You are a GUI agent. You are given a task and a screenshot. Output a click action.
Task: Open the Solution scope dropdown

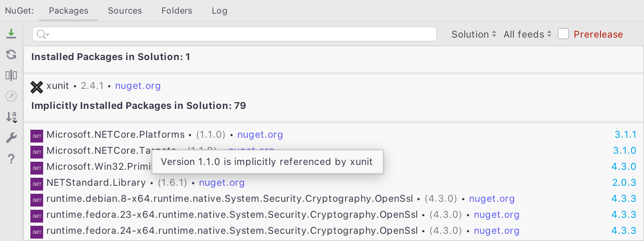[x=474, y=34]
